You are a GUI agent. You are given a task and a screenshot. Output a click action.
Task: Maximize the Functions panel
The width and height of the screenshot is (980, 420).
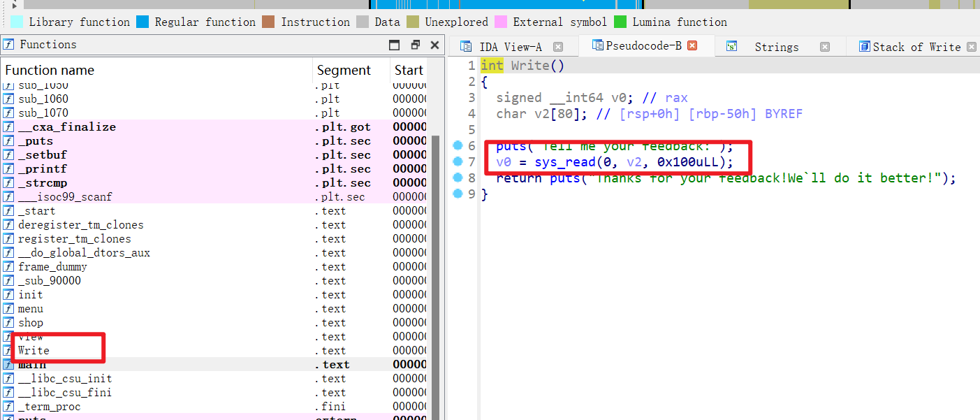(395, 45)
